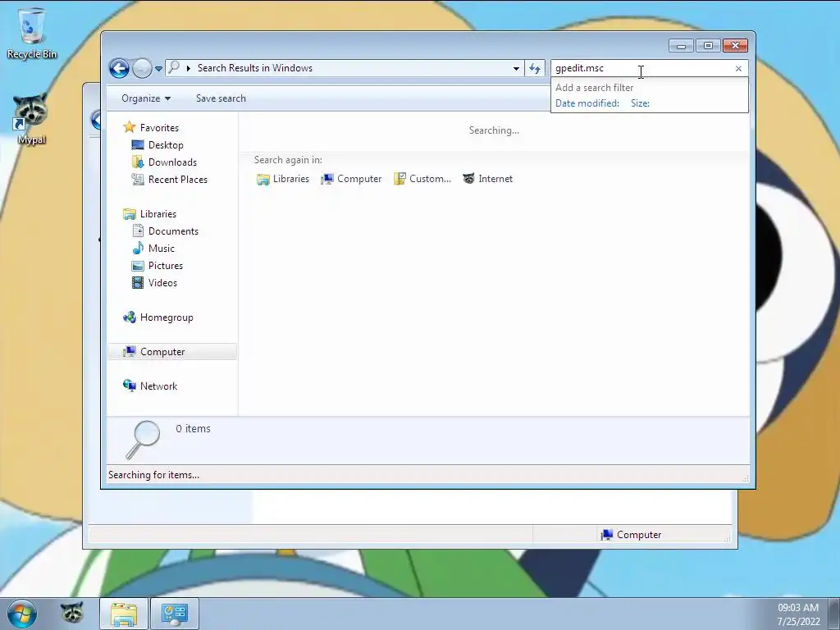Select Network in the navigation pane
840x630 pixels.
tap(158, 386)
